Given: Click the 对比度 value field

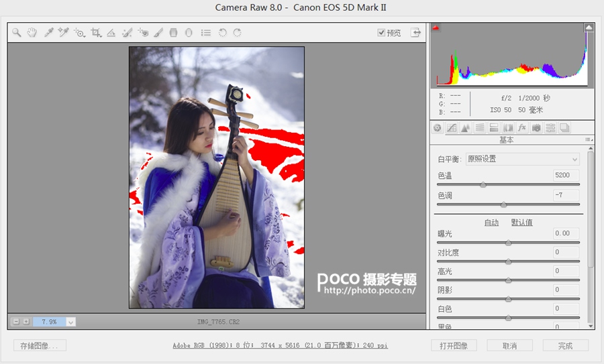Looking at the screenshot, I should (566, 252).
